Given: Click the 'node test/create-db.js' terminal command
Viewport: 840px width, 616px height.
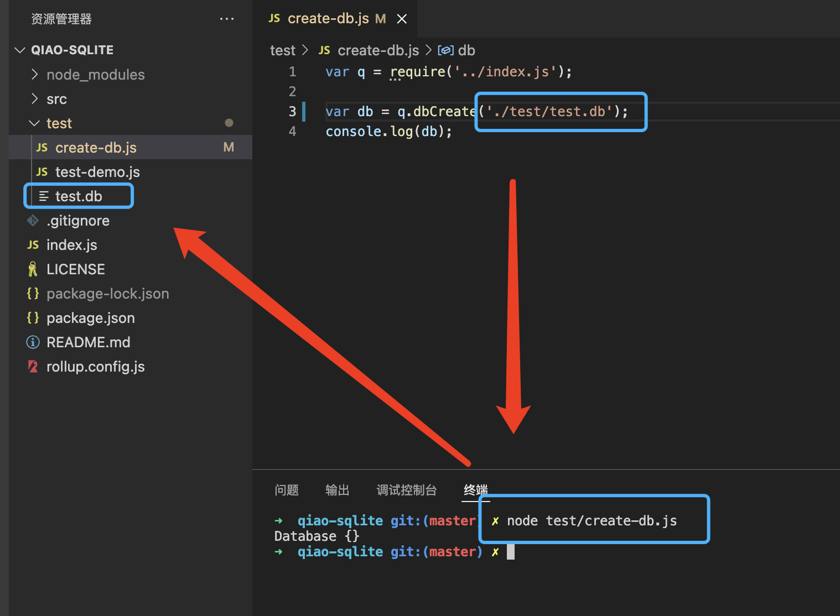Looking at the screenshot, I should 592,521.
